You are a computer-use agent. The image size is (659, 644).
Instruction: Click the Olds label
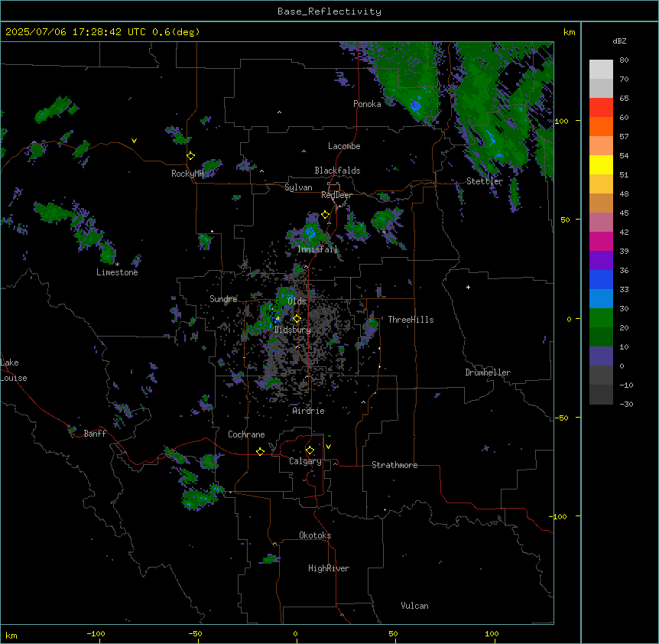297,301
